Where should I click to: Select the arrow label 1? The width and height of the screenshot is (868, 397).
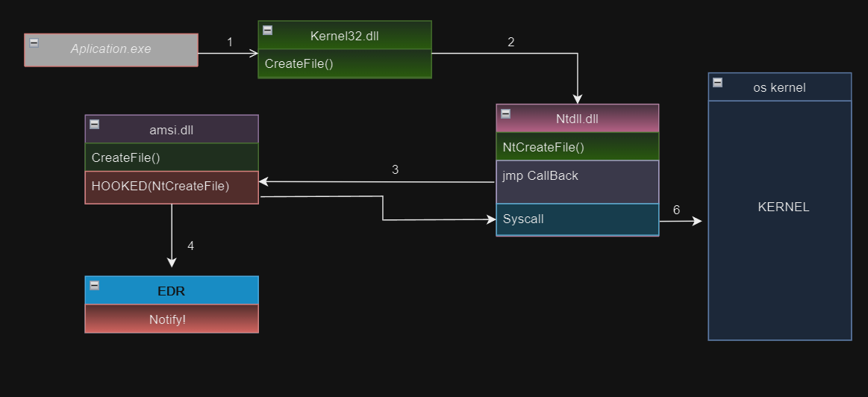tap(230, 43)
